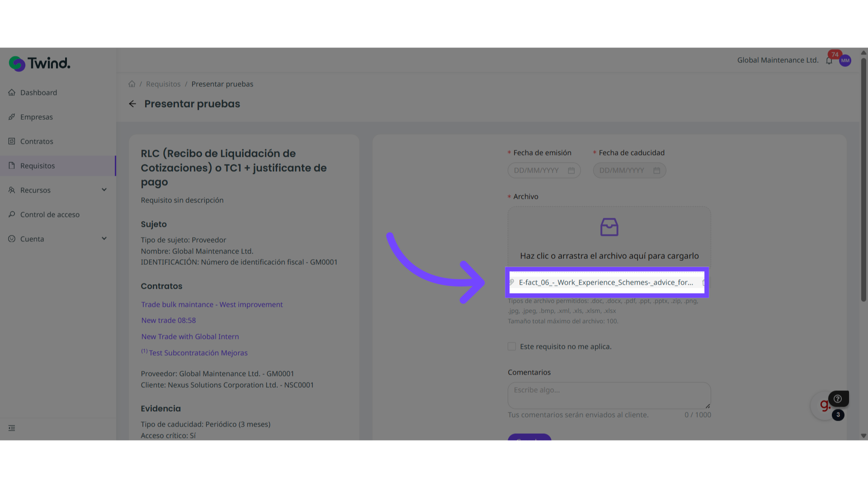
Task: Open the notifications bell
Action: tap(829, 61)
